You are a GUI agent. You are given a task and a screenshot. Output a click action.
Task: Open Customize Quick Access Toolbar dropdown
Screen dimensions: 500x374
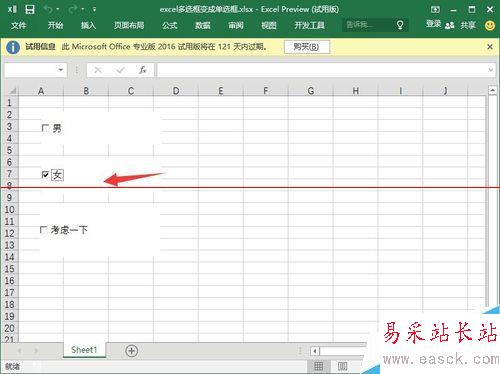click(x=95, y=9)
